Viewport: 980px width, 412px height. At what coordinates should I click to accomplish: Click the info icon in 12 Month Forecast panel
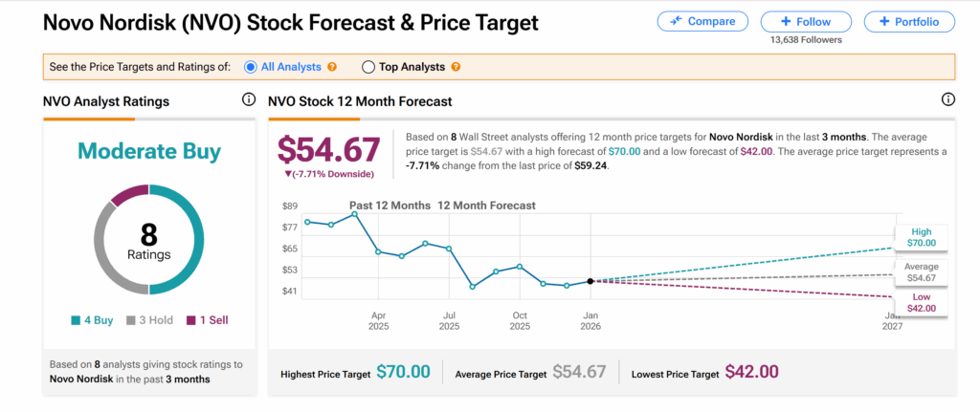(948, 99)
